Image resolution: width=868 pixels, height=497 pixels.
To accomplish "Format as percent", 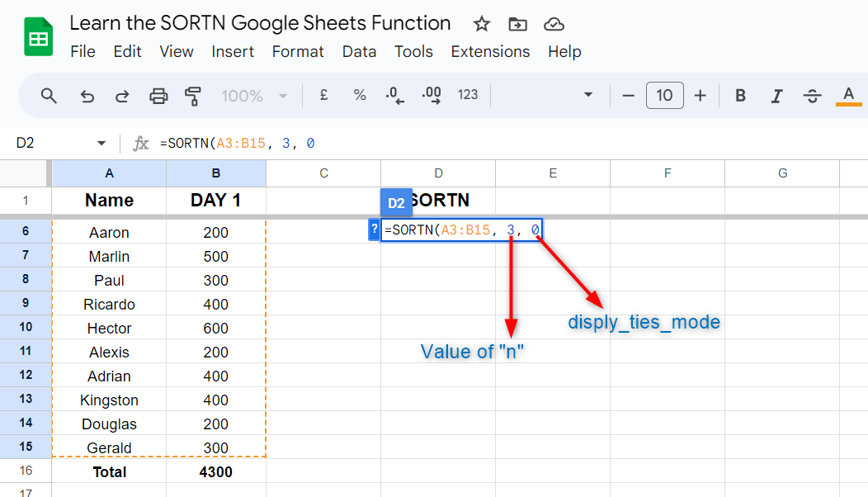I will point(360,95).
